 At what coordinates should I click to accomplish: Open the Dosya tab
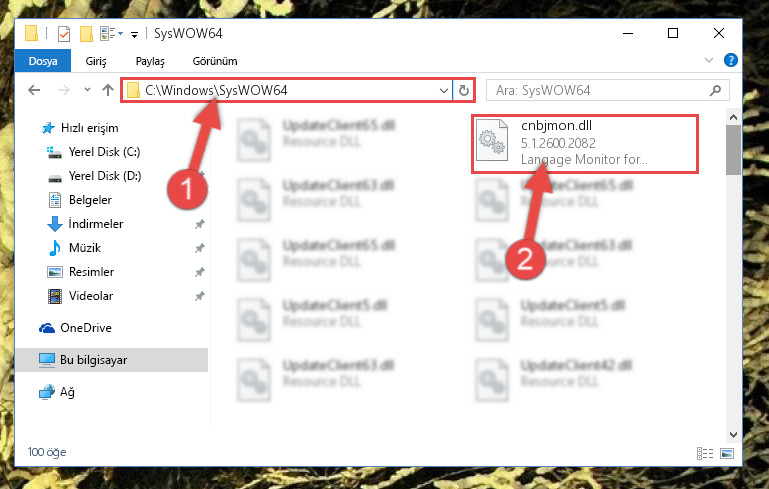[x=43, y=61]
